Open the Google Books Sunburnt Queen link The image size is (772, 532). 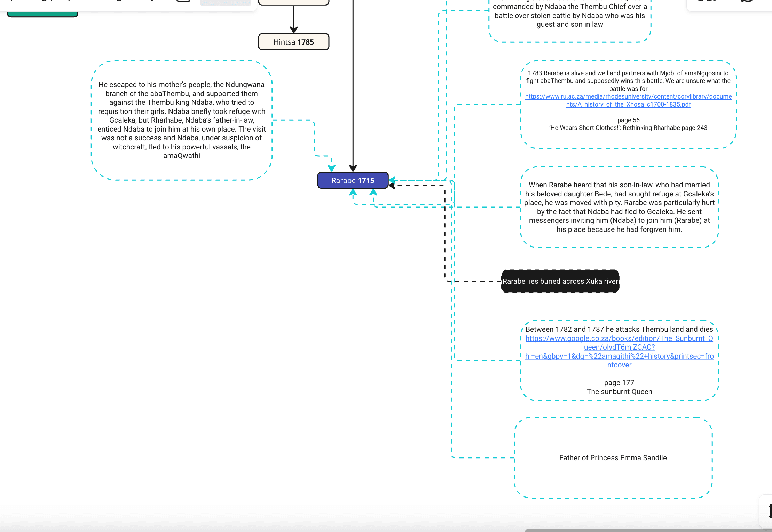click(x=619, y=352)
